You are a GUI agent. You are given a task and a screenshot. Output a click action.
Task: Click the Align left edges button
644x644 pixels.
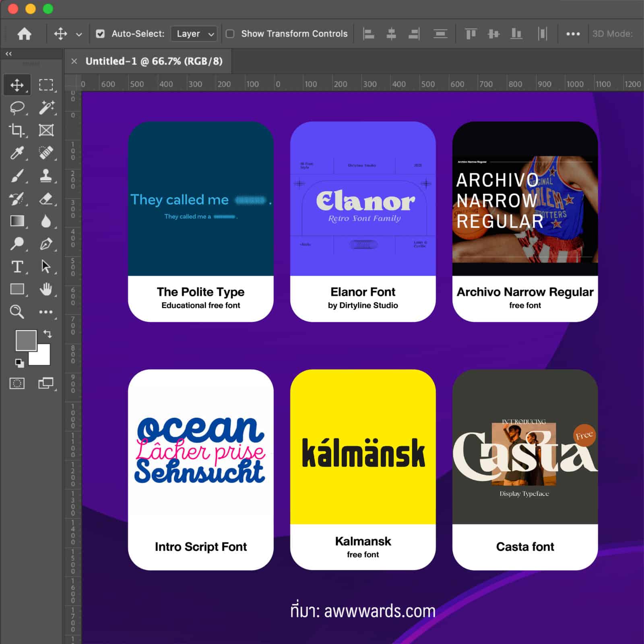368,34
